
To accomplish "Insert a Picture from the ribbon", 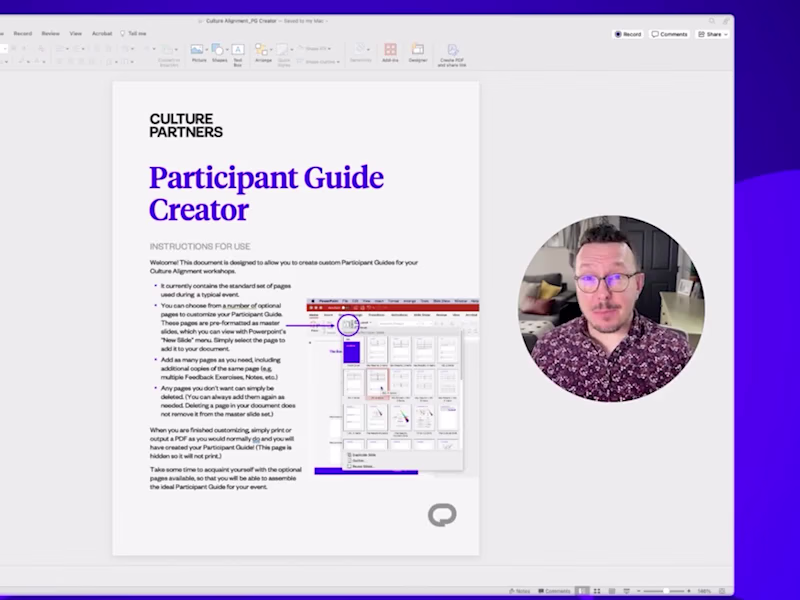I will click(x=195, y=50).
